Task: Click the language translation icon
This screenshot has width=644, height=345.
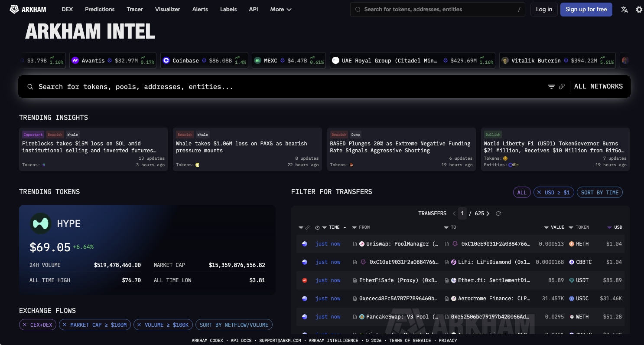Action: coord(624,10)
